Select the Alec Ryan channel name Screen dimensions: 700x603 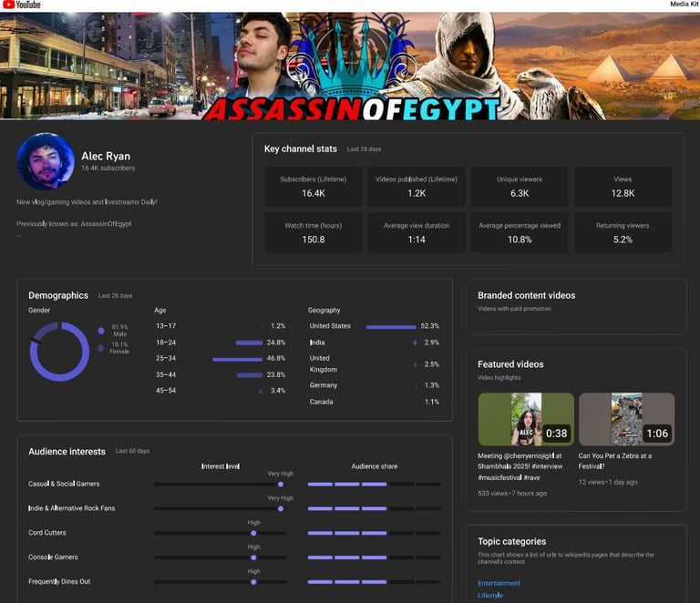[x=106, y=156]
